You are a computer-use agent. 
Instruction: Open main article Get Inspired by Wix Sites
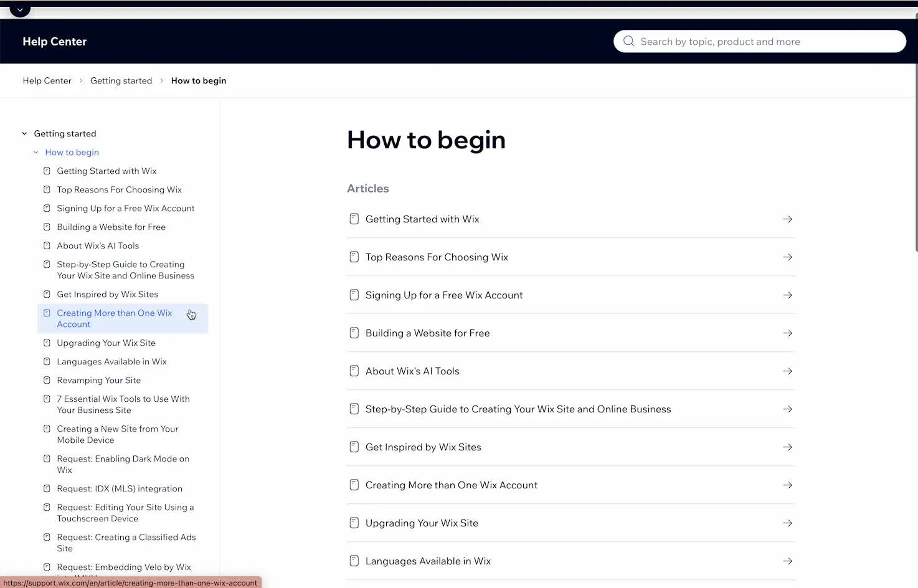pyautogui.click(x=570, y=447)
